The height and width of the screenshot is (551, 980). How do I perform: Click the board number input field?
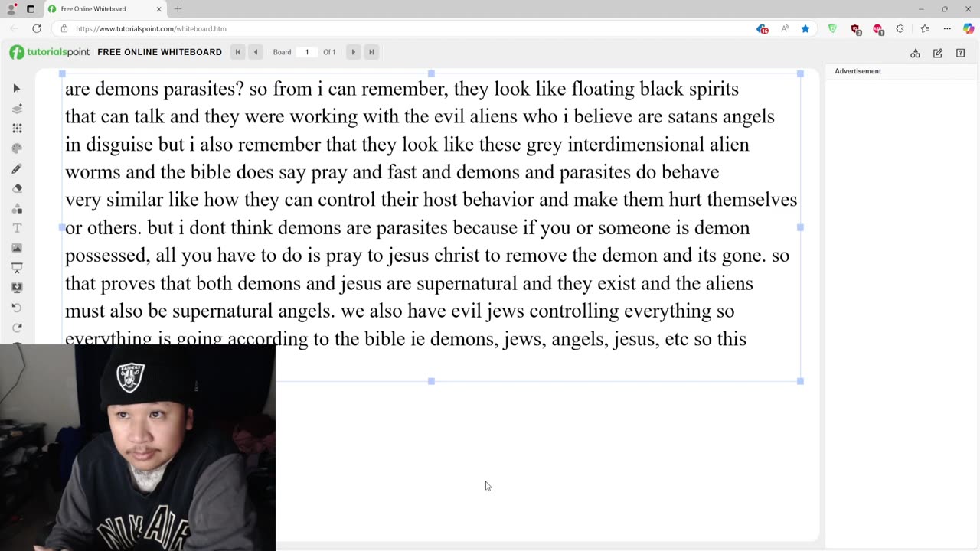click(x=307, y=52)
